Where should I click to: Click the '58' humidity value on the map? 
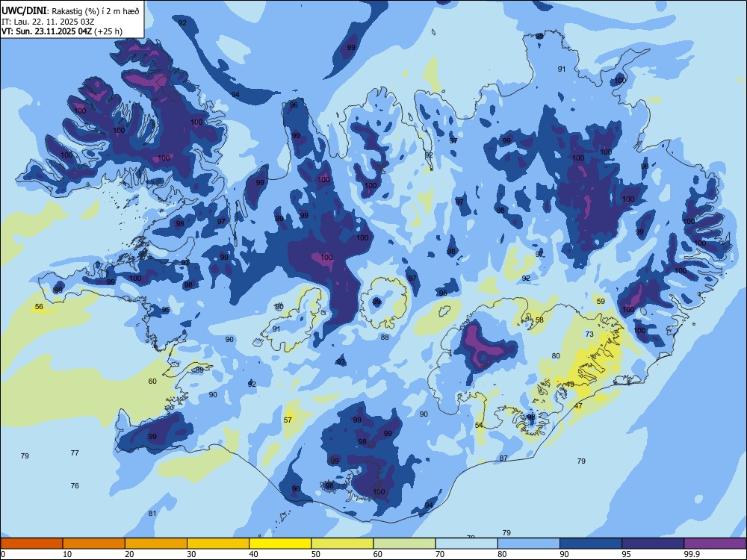tap(539, 320)
